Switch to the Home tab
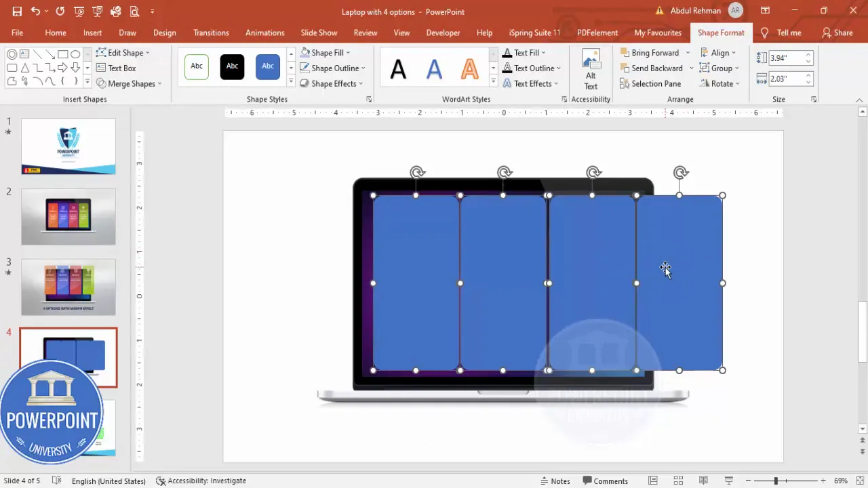 coord(56,33)
